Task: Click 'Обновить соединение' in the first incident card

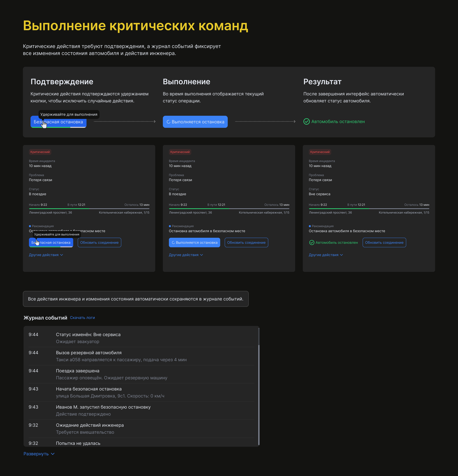Action: (x=99, y=243)
